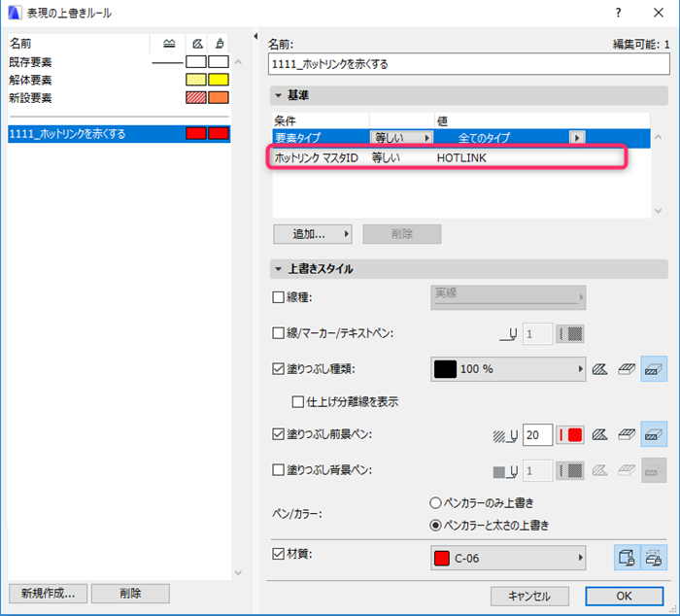Uncheck the 塗りつぶし種類 checkbox
This screenshot has width=680, height=616.
tap(278, 369)
